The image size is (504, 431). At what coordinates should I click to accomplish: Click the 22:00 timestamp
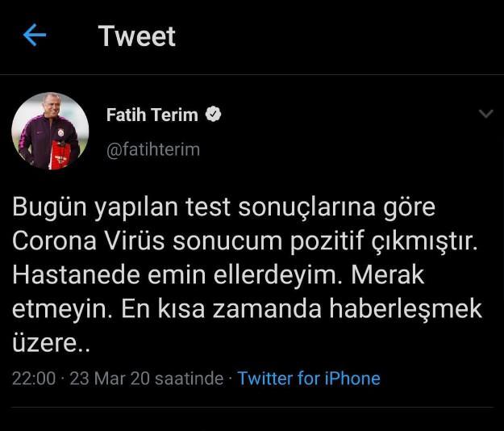coord(34,379)
